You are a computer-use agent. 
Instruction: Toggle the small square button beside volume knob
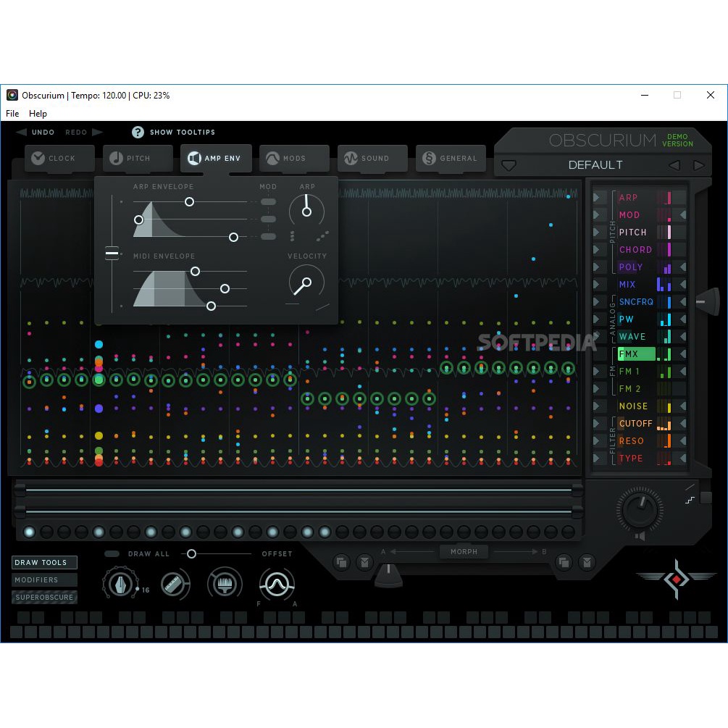(x=706, y=497)
